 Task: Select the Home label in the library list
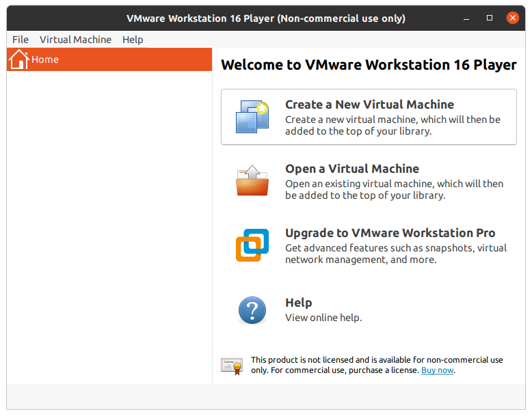pyautogui.click(x=44, y=59)
